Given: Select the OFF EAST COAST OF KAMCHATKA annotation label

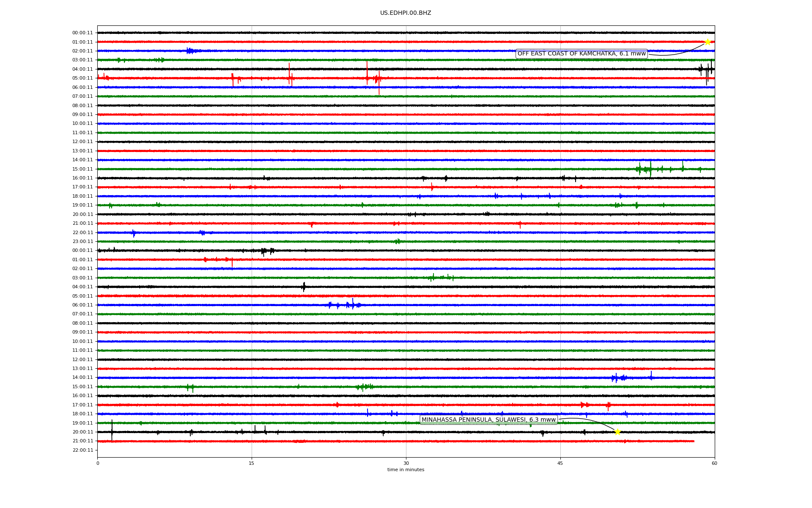Looking at the screenshot, I should tap(582, 54).
